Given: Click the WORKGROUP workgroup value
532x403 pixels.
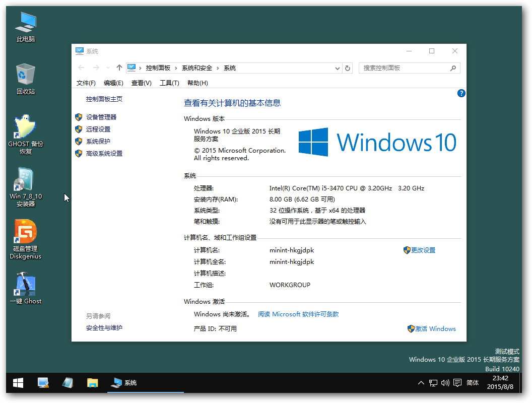Looking at the screenshot, I should coord(290,285).
